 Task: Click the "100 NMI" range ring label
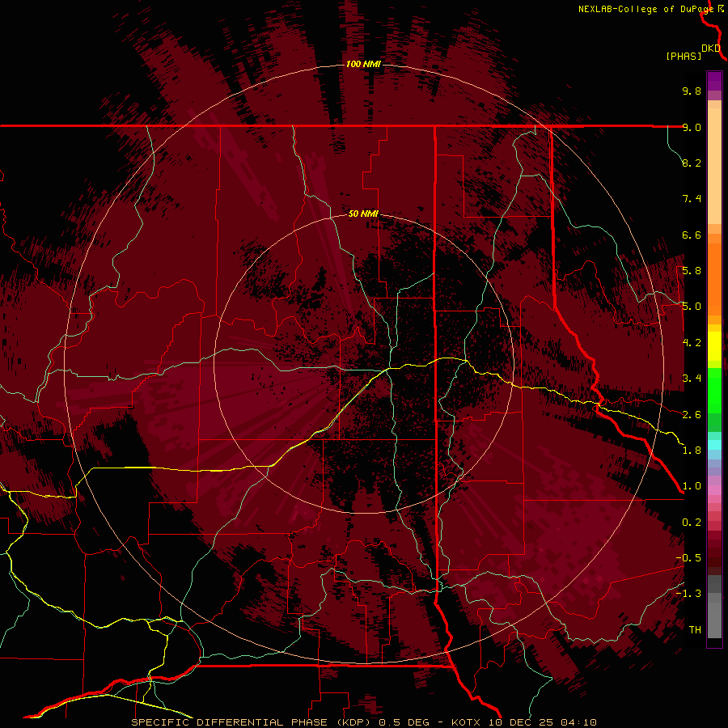pos(363,64)
